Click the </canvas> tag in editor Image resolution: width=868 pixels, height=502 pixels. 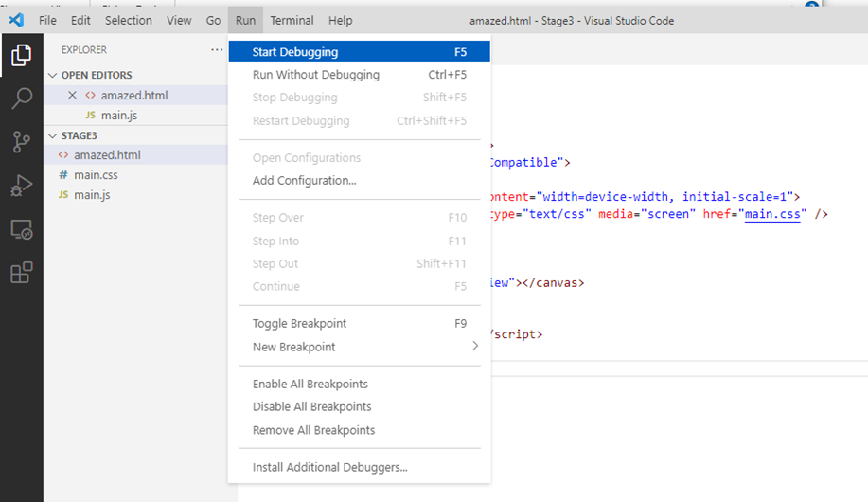click(553, 282)
